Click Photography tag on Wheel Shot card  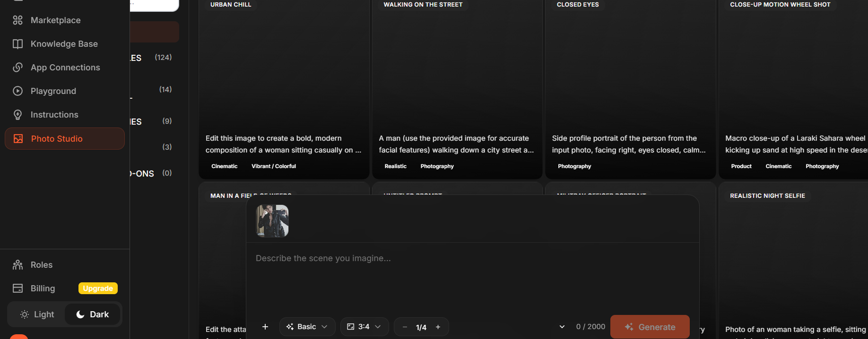822,166
